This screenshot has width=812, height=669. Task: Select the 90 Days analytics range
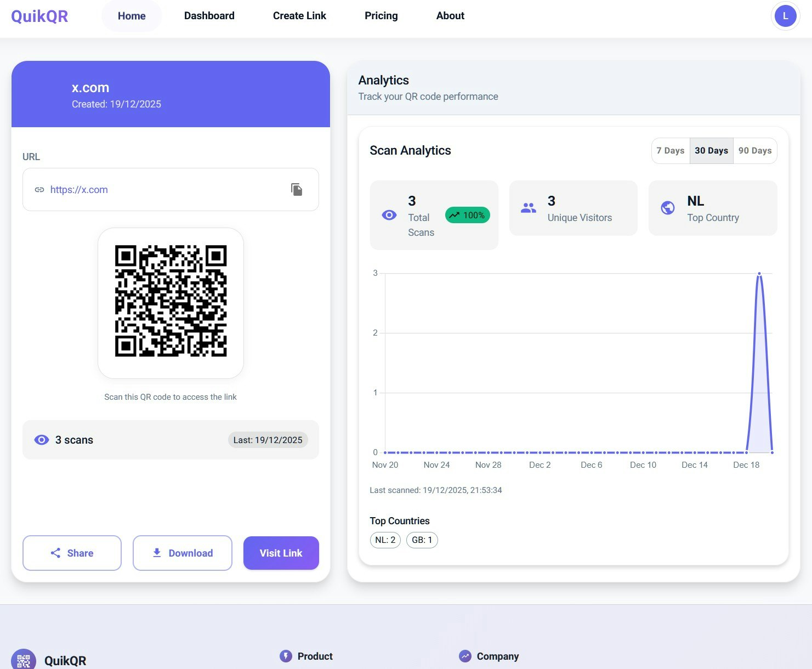(x=755, y=150)
